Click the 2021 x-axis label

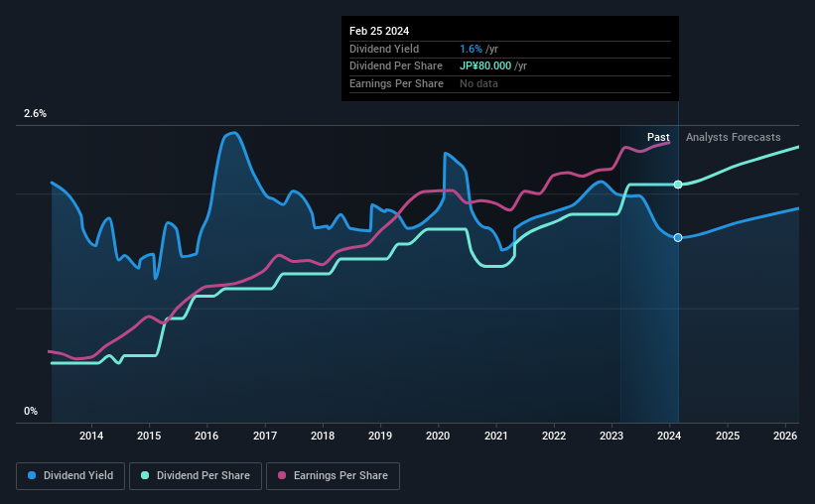click(496, 436)
